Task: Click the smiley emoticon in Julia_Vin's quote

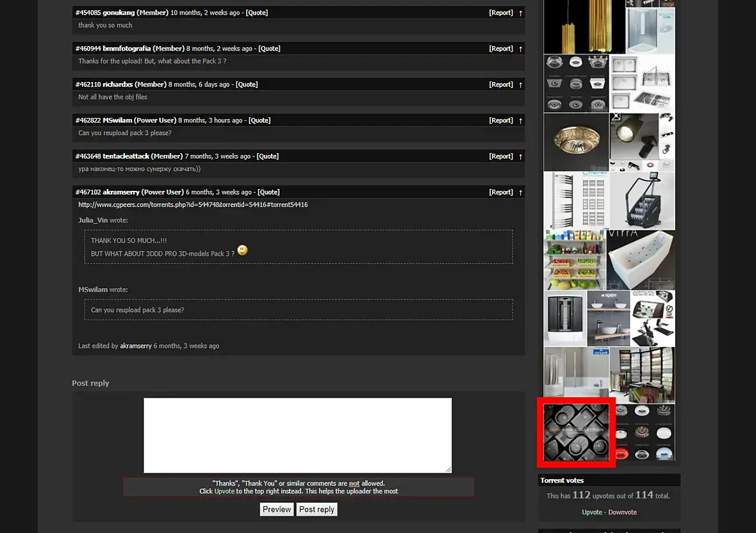Action: point(243,250)
